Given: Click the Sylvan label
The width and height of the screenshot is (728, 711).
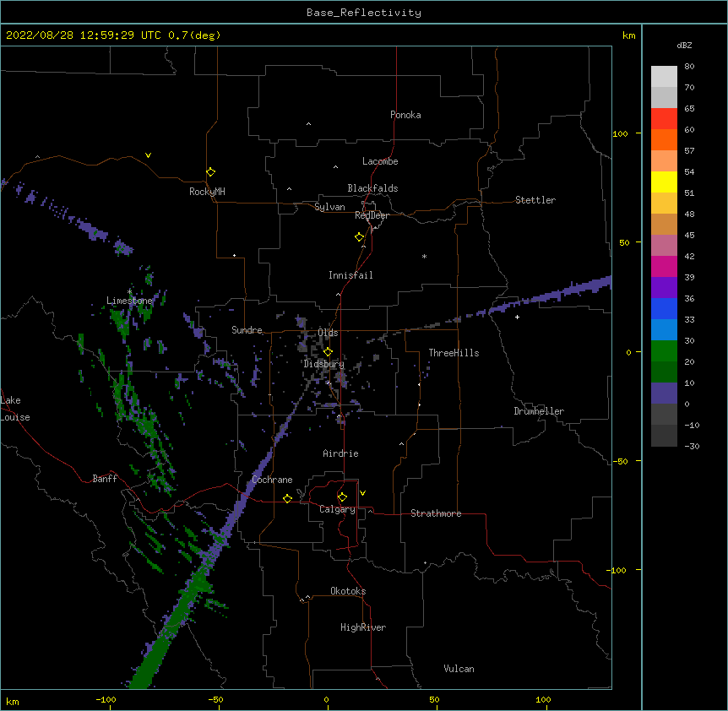Looking at the screenshot, I should pyautogui.click(x=329, y=207).
